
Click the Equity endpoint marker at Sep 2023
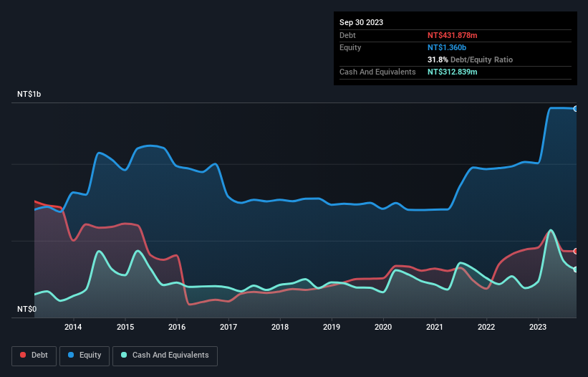pos(576,109)
